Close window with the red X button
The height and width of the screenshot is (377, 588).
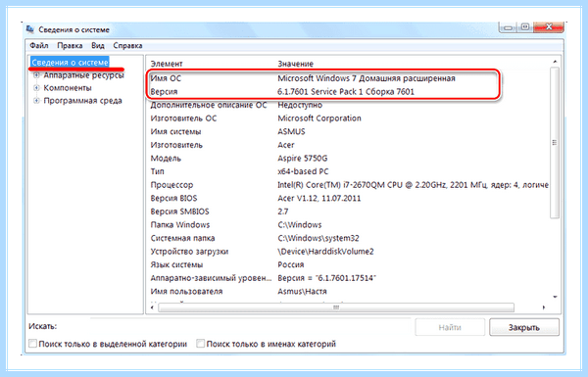point(549,27)
